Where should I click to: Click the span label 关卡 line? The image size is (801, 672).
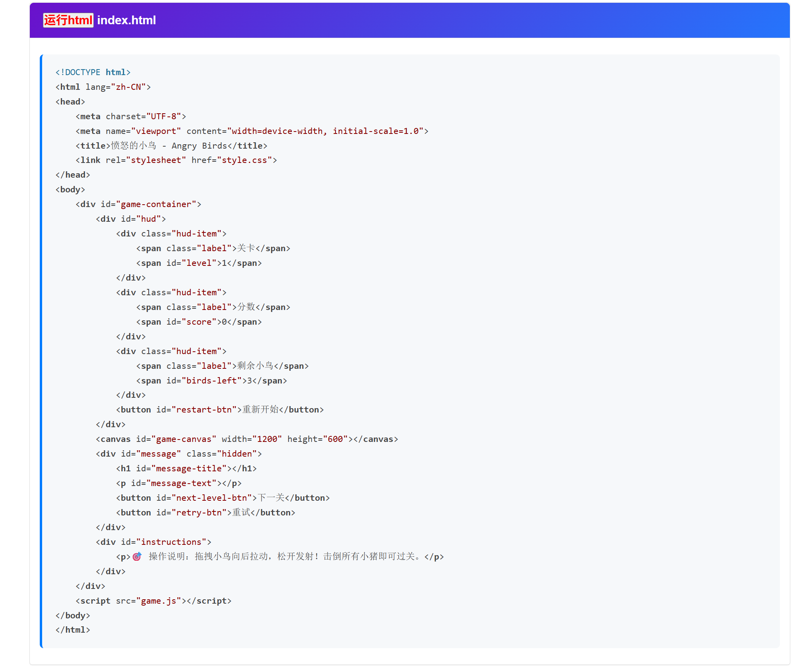pyautogui.click(x=213, y=248)
